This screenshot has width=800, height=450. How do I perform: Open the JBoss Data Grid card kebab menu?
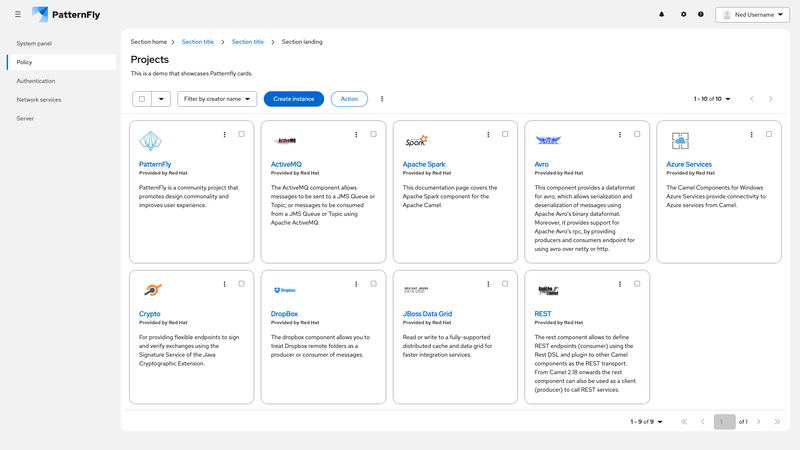[x=488, y=284]
